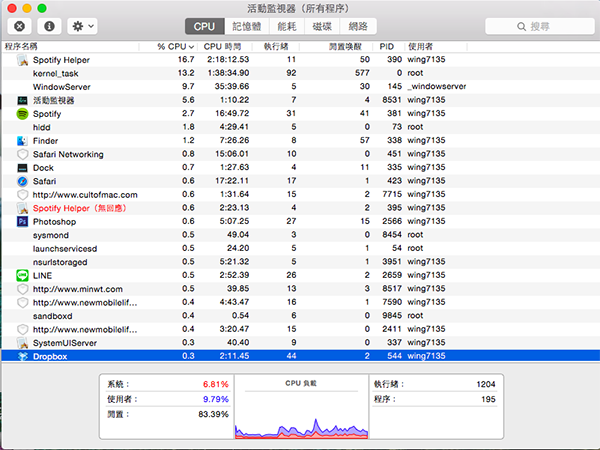Click the 閒置 83.39% value

[213, 414]
